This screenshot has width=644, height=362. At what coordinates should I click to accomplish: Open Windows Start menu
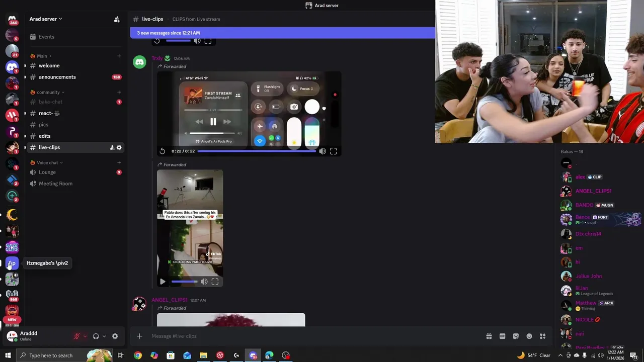coord(8,355)
